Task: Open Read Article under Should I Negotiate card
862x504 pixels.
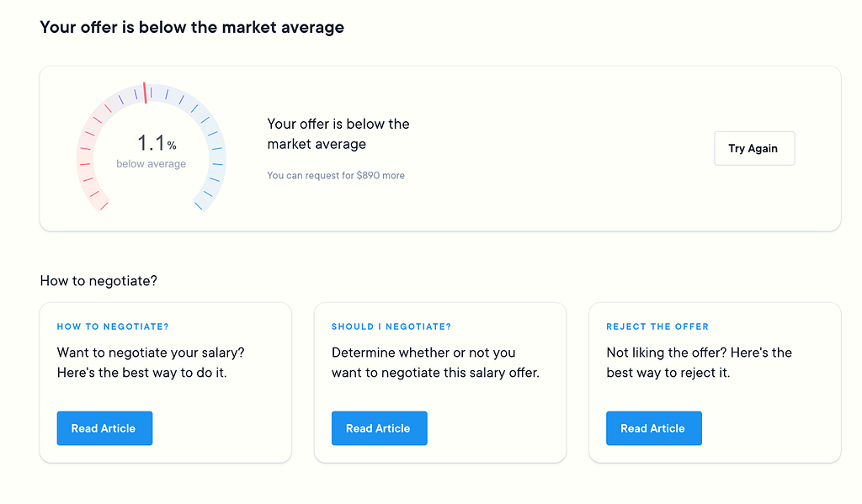Action: click(380, 428)
